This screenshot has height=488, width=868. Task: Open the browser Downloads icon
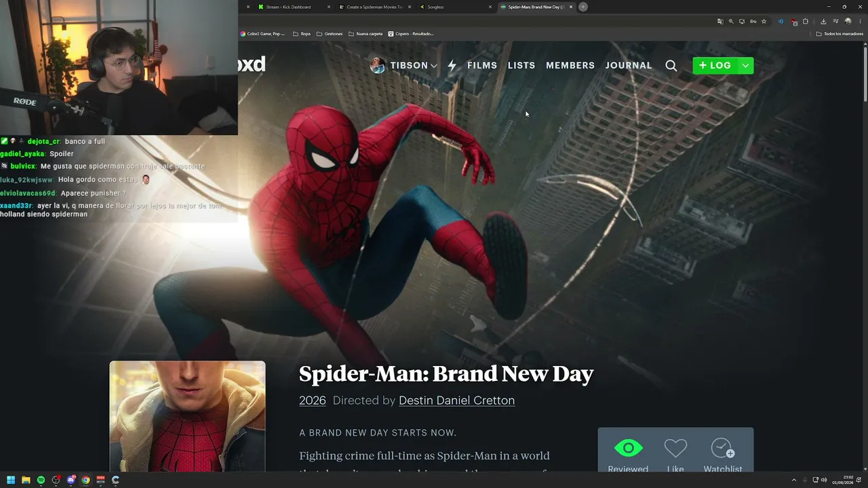click(823, 22)
